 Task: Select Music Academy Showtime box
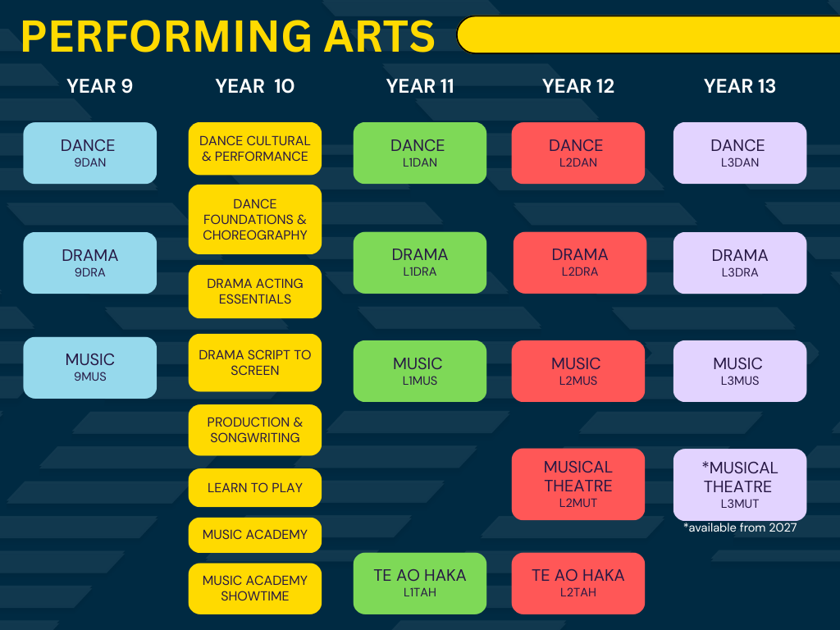point(254,588)
